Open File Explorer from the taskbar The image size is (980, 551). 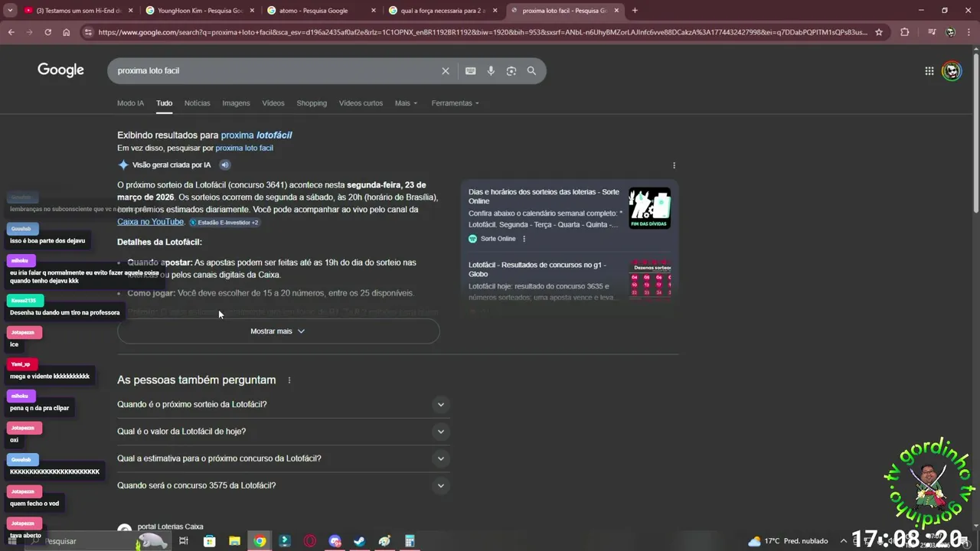click(x=234, y=541)
